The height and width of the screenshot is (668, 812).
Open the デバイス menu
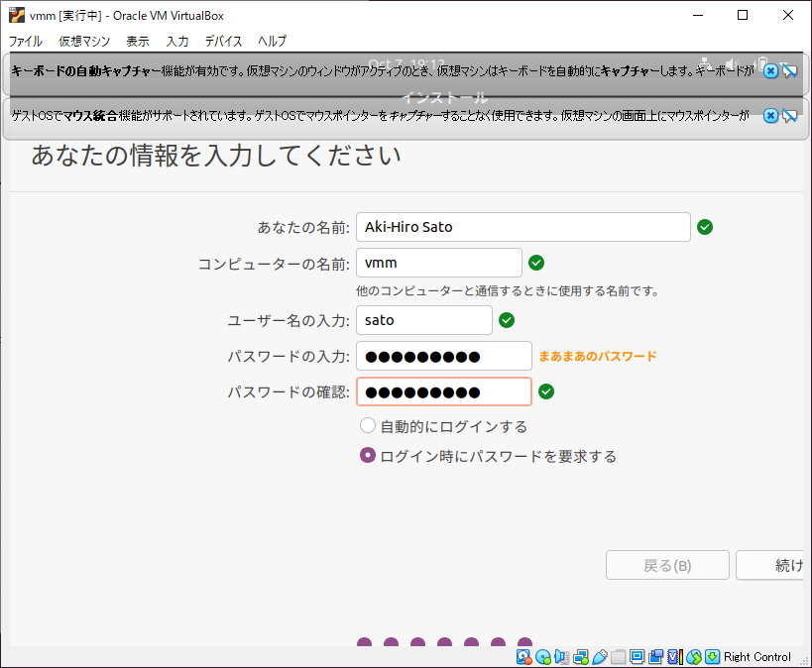(x=223, y=41)
